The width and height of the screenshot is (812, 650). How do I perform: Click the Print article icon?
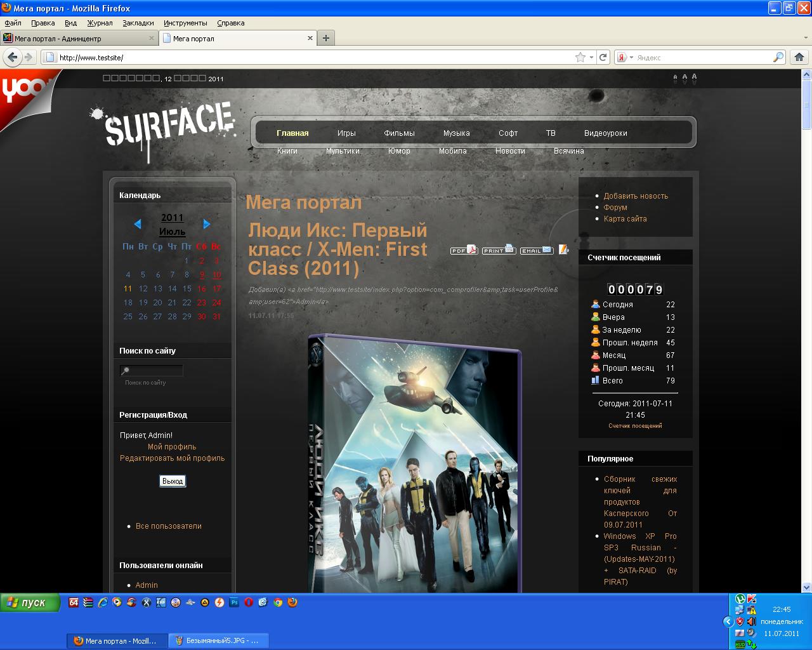click(x=499, y=249)
